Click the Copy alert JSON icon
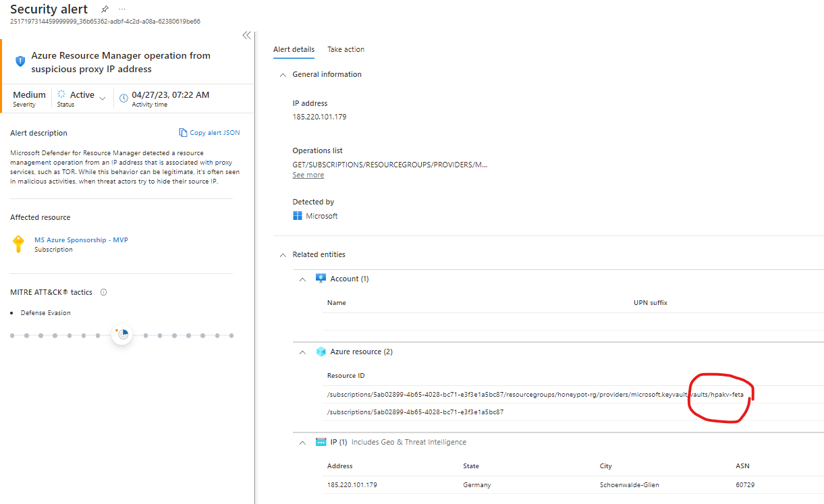The height and width of the screenshot is (504, 824). 183,133
